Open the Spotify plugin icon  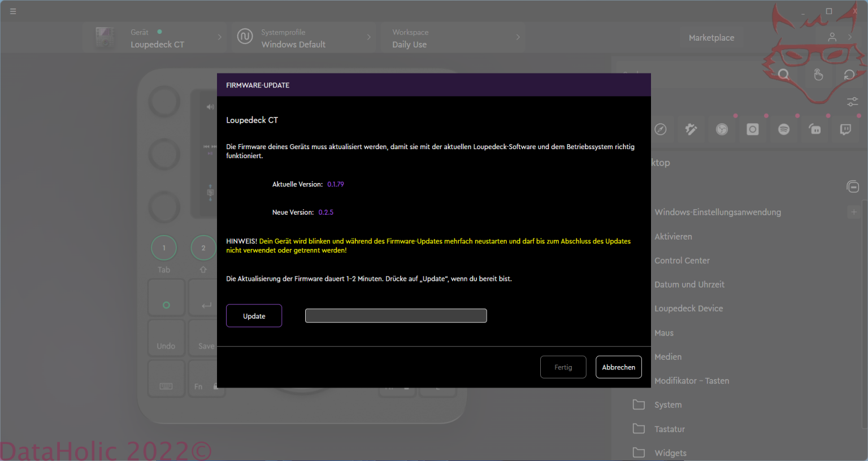click(784, 129)
